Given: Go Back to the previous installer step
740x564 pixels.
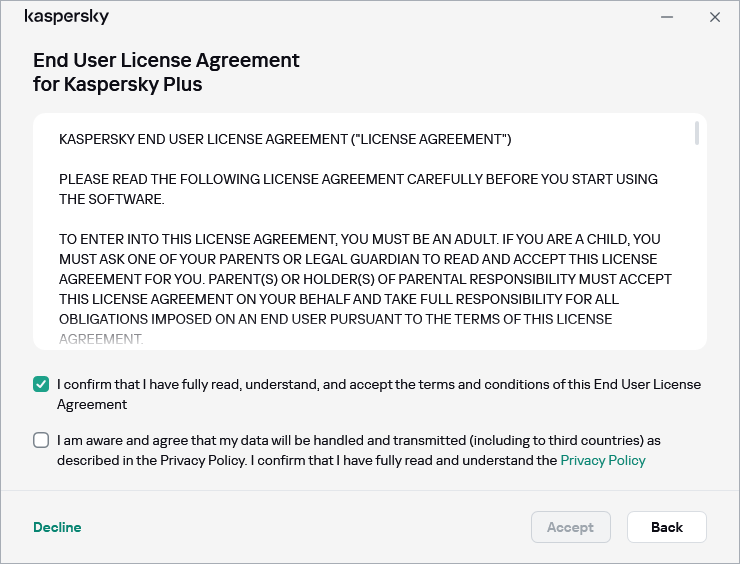Looking at the screenshot, I should pos(666,527).
